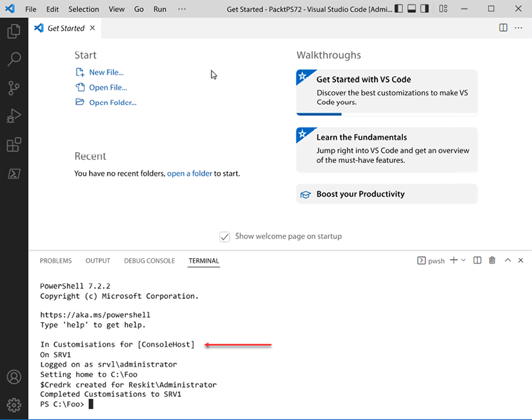Viewport: 532px width, 420px height.
Task: Split the terminal
Action: coord(477,260)
